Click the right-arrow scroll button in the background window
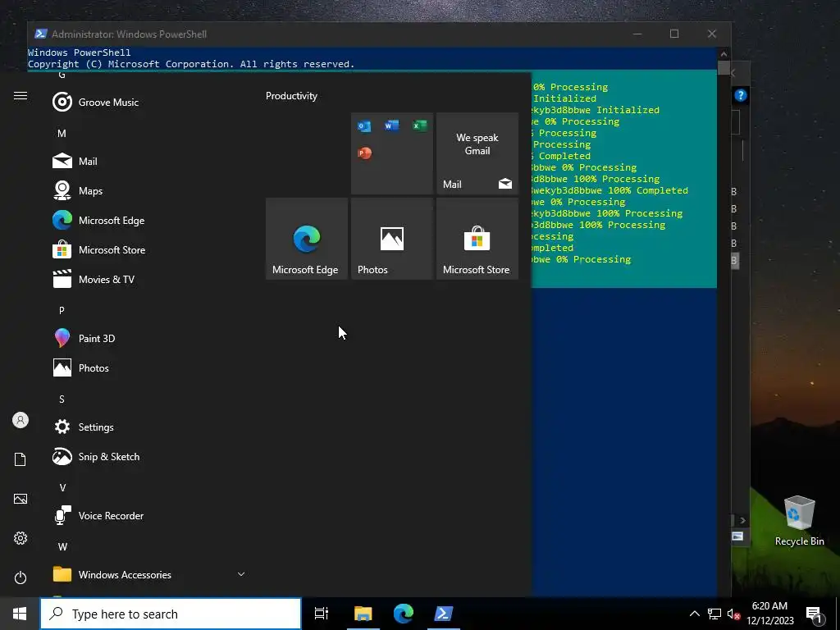The height and width of the screenshot is (630, 840). (742, 520)
